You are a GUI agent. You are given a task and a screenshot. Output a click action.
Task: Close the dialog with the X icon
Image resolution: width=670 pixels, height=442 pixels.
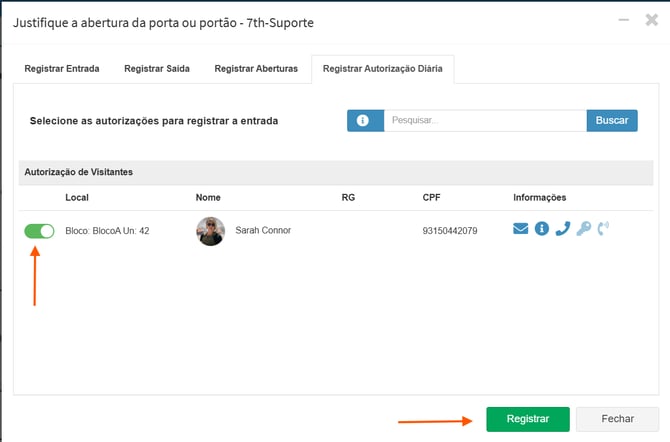[x=650, y=19]
